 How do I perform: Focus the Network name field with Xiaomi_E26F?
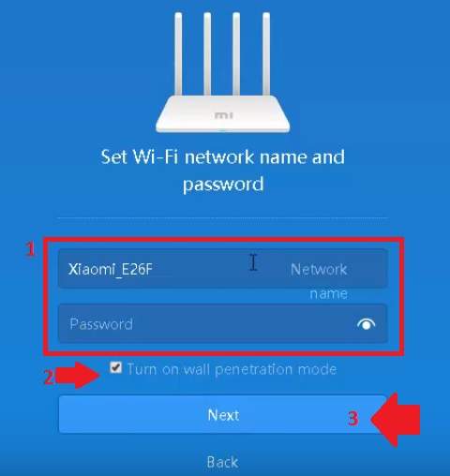(223, 269)
